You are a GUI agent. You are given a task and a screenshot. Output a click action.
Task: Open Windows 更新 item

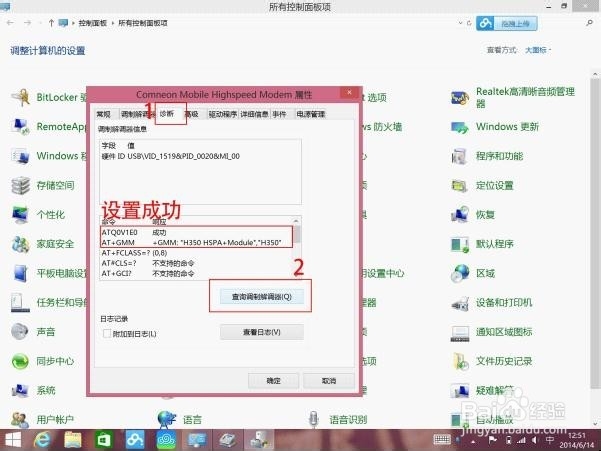click(x=495, y=127)
